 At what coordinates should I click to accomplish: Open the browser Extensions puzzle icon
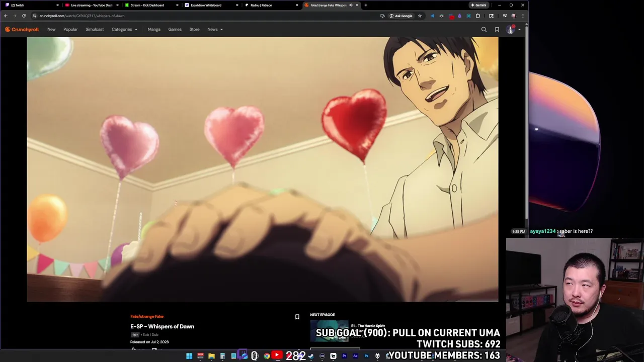(478, 16)
